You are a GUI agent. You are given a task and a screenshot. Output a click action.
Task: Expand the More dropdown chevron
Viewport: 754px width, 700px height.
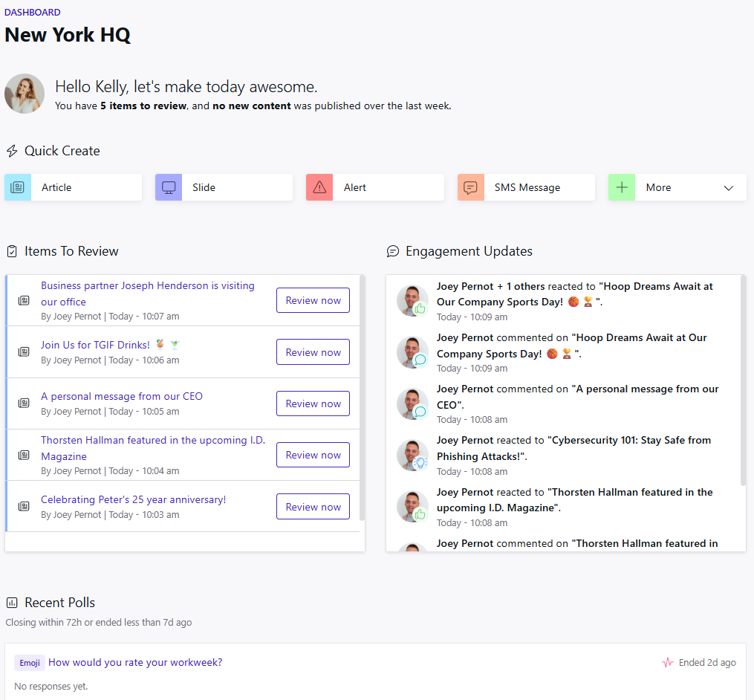pos(728,188)
